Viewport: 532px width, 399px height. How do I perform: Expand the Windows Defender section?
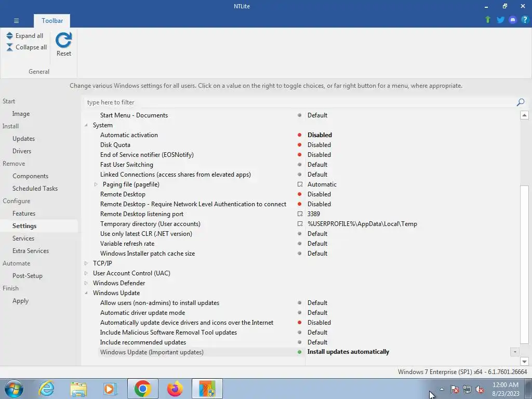[x=86, y=283]
